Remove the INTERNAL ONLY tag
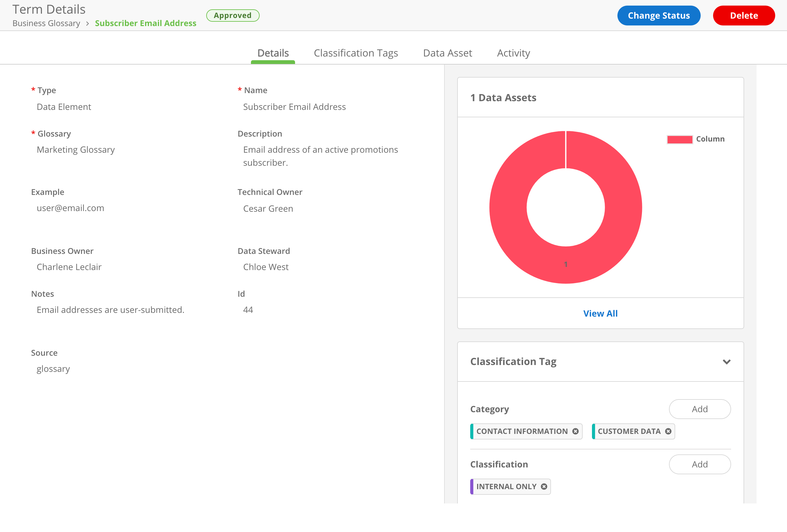 pos(544,486)
